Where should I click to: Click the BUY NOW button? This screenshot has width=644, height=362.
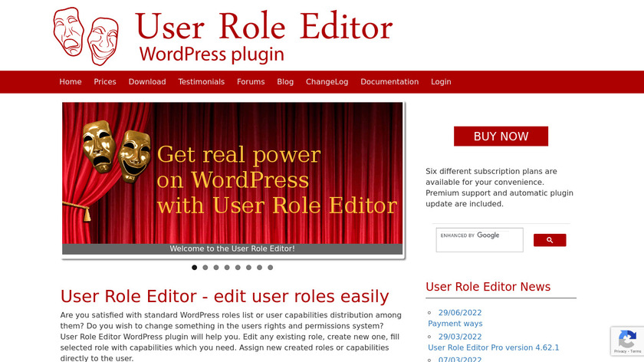[501, 136]
